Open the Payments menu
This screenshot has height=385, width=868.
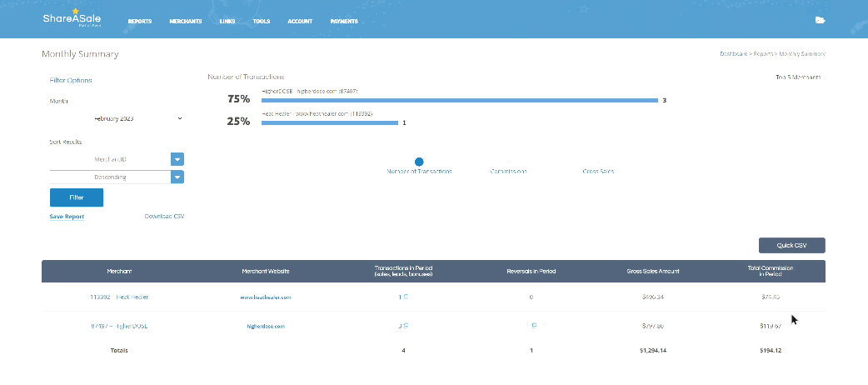[344, 22]
